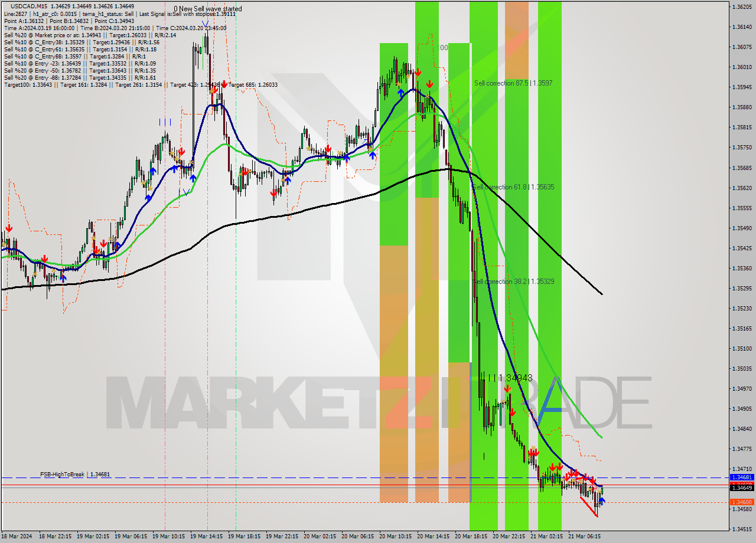Click the 1.34943 price annotation on the chart
The height and width of the screenshot is (543, 756).
(x=515, y=377)
